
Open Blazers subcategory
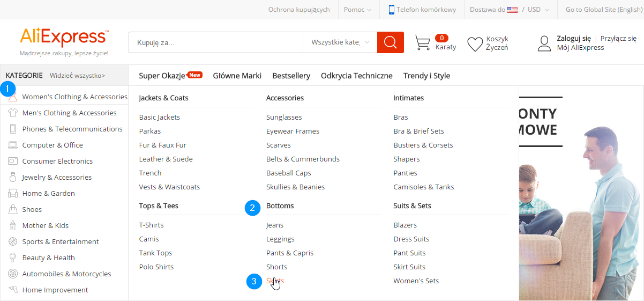tap(405, 225)
